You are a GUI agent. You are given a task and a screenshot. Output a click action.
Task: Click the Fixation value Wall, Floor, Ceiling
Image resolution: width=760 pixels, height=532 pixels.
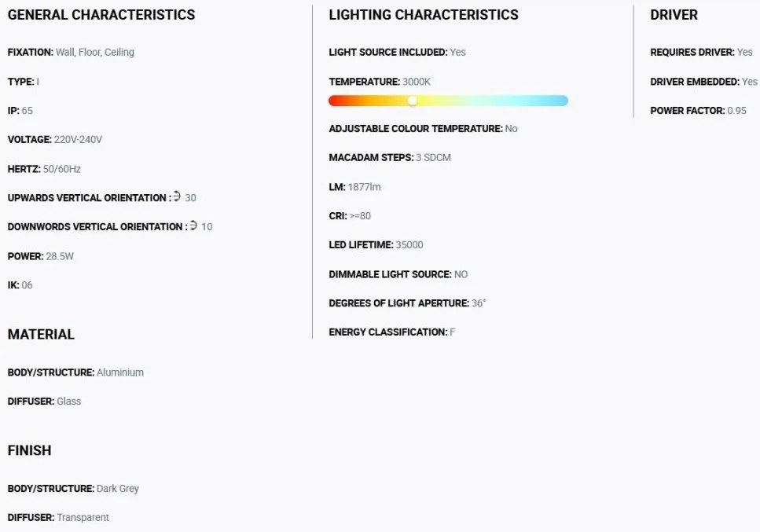coord(95,52)
